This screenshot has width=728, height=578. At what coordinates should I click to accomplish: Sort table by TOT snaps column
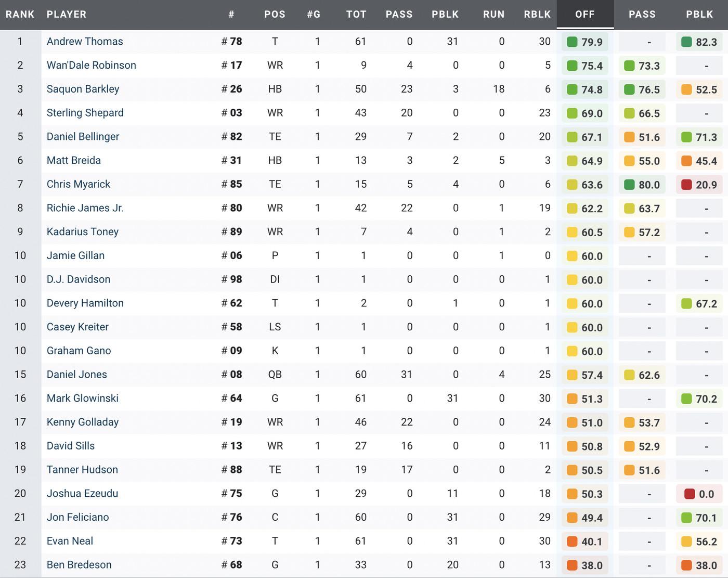[356, 14]
